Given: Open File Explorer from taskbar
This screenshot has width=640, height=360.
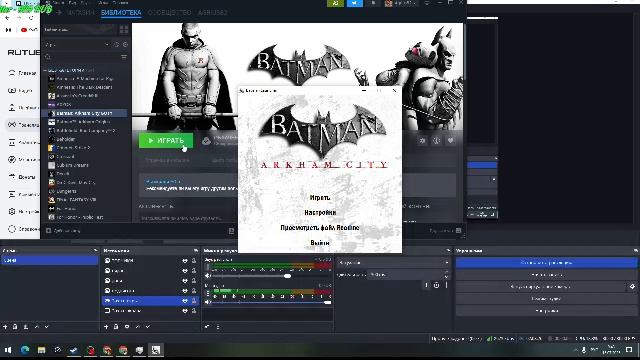Looking at the screenshot, I should (42, 350).
